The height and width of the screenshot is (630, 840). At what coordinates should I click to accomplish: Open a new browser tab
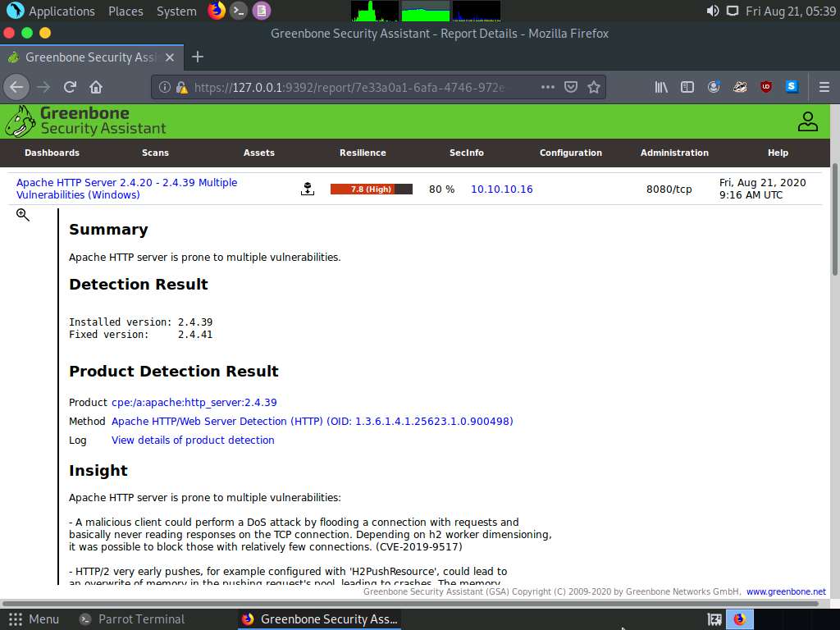(x=198, y=57)
